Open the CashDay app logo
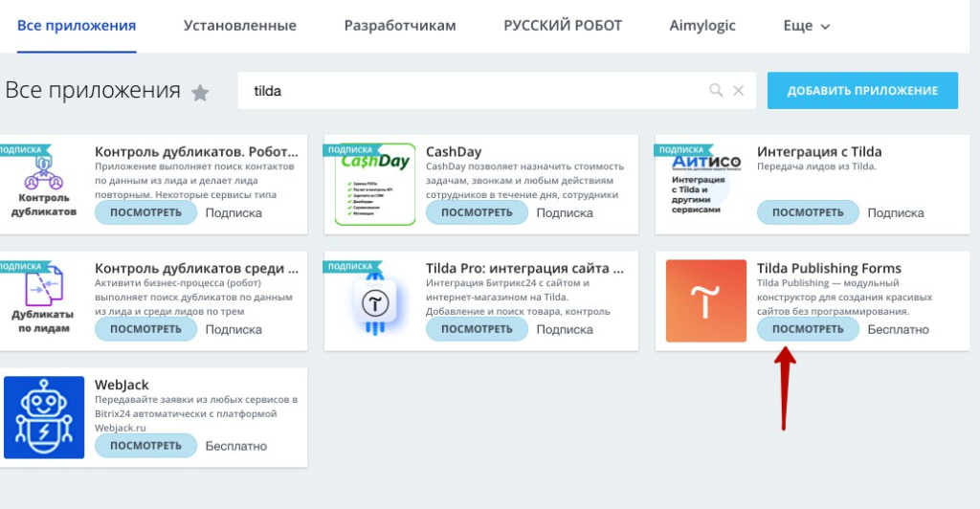 click(x=375, y=185)
